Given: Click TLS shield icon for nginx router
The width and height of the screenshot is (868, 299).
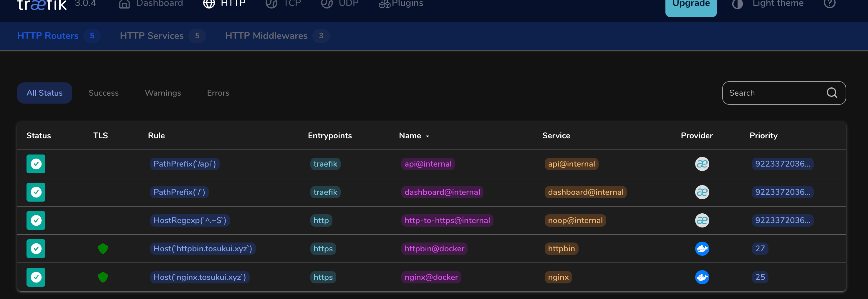Looking at the screenshot, I should click(x=103, y=277).
